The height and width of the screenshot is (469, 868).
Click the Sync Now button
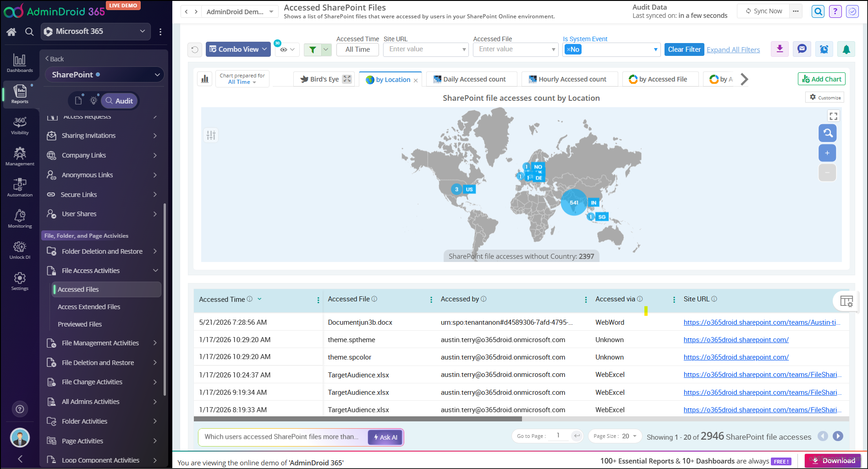click(x=764, y=11)
